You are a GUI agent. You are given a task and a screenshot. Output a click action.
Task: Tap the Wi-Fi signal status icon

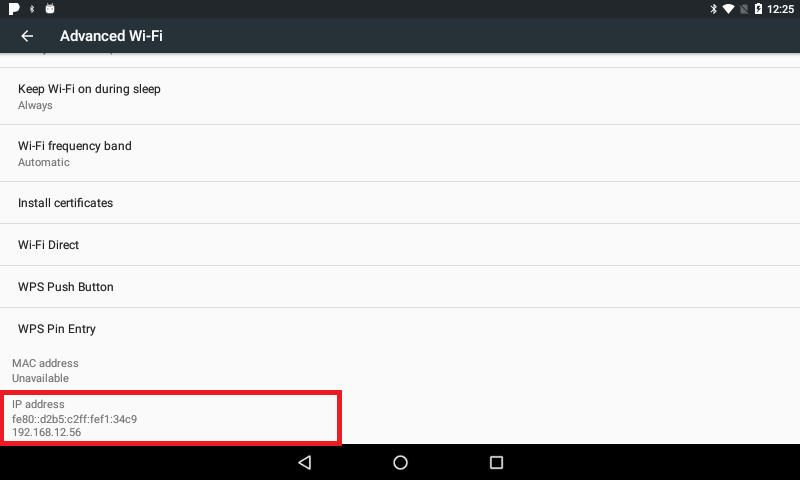pos(728,9)
